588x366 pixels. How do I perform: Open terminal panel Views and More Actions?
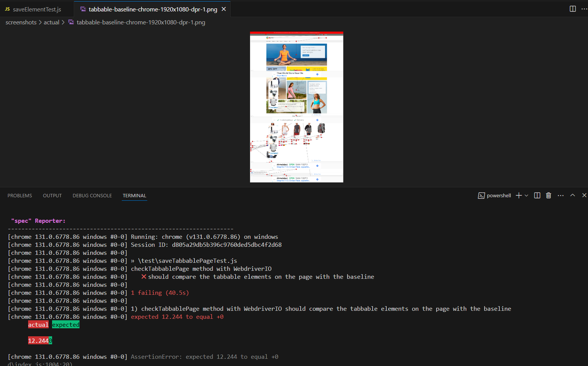(561, 195)
